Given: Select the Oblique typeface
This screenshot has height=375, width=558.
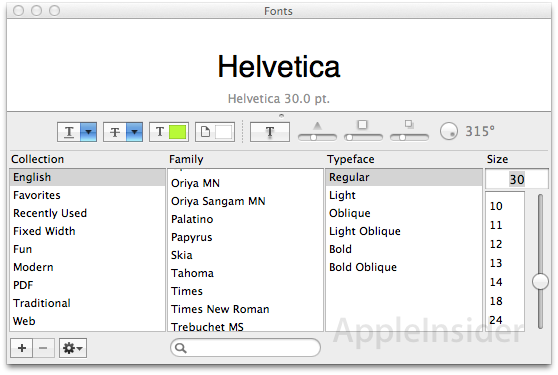Looking at the screenshot, I should click(x=404, y=213).
